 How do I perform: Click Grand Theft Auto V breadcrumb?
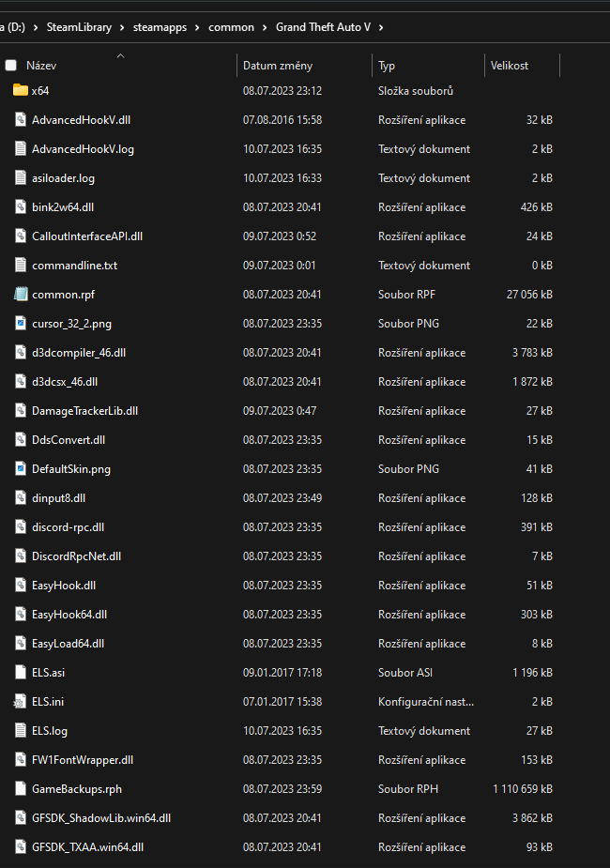(x=323, y=27)
